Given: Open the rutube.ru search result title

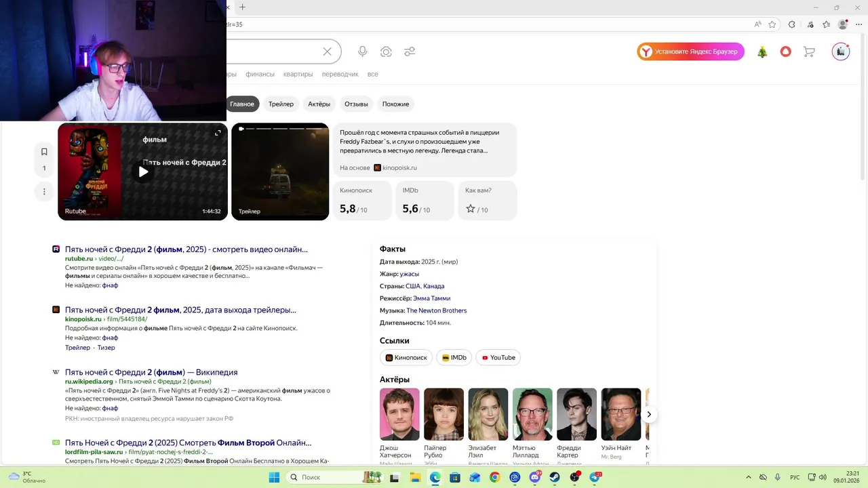Looking at the screenshot, I should tap(186, 249).
